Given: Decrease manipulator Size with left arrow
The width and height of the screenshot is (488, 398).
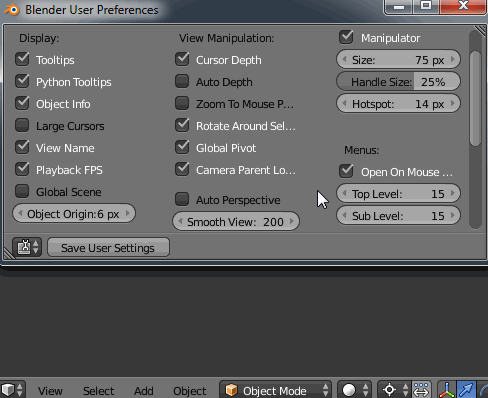Looking at the screenshot, I should click(345, 59).
